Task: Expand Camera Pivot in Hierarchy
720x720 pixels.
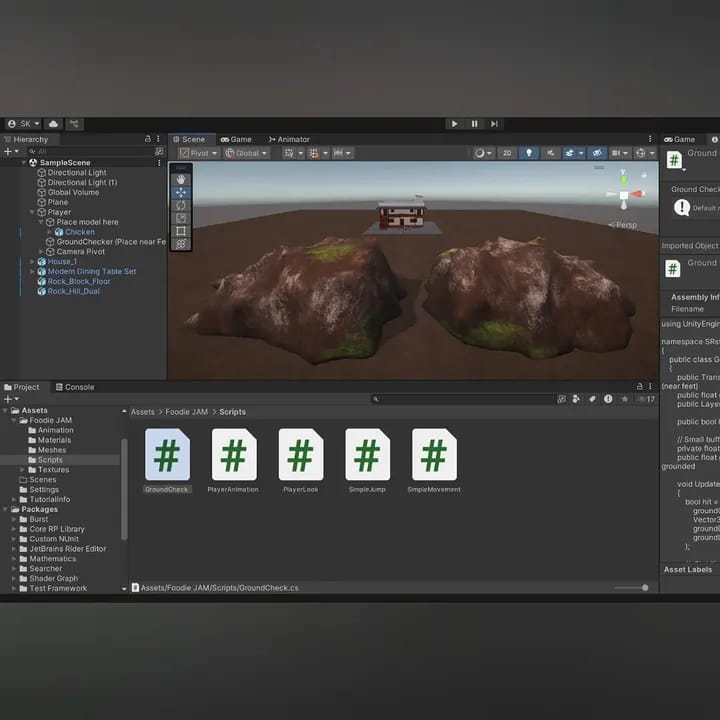Action: 41,252
